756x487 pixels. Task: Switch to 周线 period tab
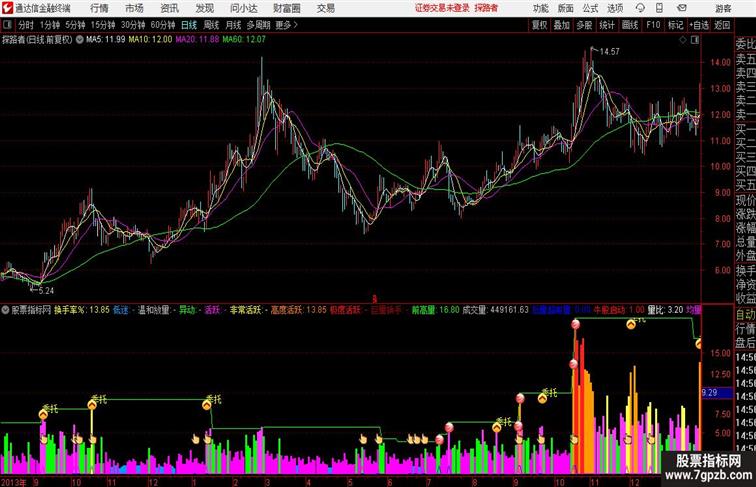pos(211,25)
